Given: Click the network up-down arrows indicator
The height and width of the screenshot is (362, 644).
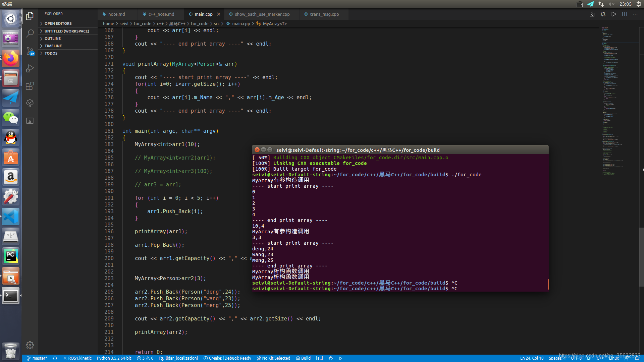Looking at the screenshot, I should point(601,4).
